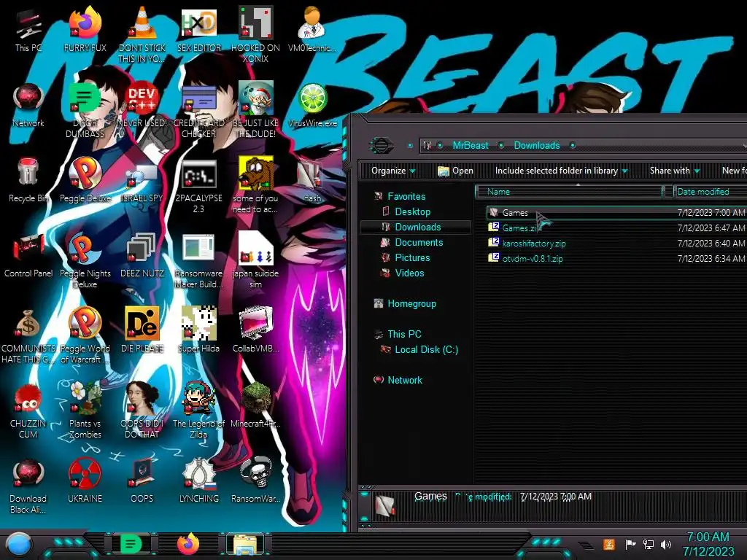Screen dimensions: 747x560
Task: Open Firefox from the taskbar
Action: coord(188,544)
